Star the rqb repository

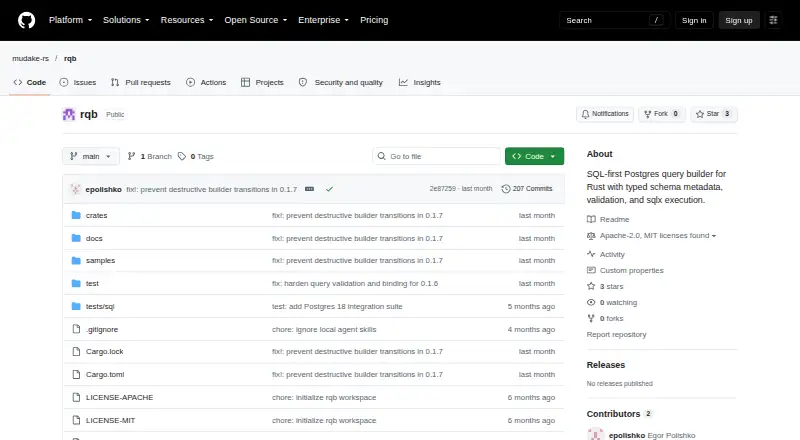[714, 114]
